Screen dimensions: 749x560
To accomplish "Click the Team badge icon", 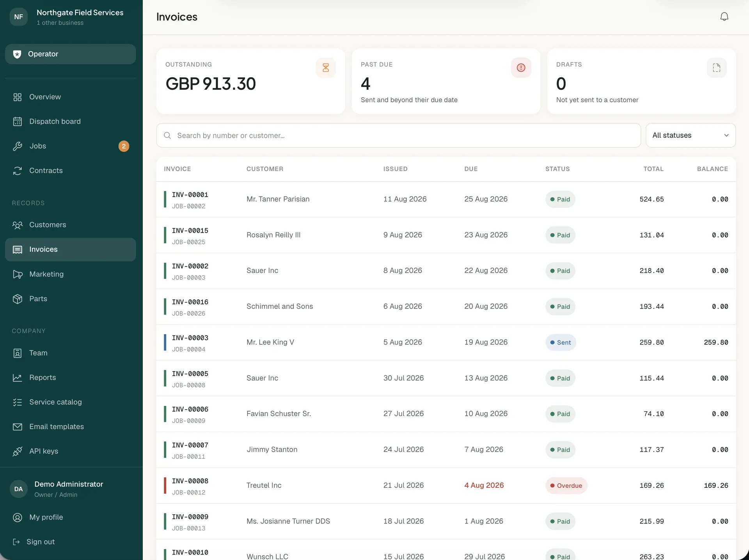I will [x=18, y=353].
